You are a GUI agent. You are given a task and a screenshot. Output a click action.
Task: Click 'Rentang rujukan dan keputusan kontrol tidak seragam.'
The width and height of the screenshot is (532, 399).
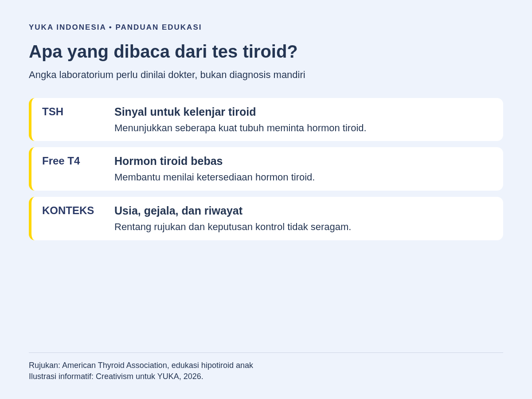pos(233,227)
